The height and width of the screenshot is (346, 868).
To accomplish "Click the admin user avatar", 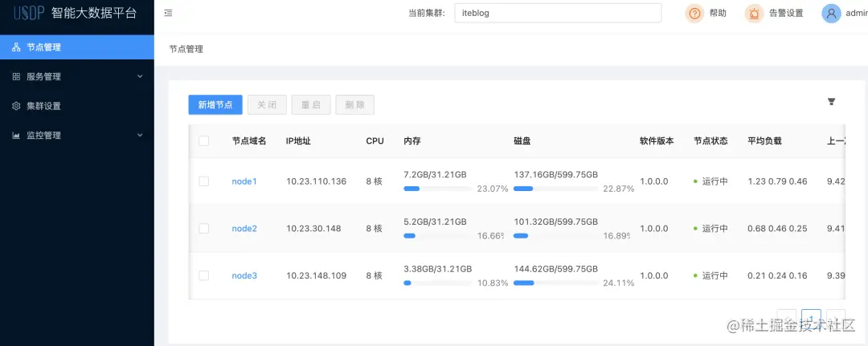I will (x=832, y=14).
